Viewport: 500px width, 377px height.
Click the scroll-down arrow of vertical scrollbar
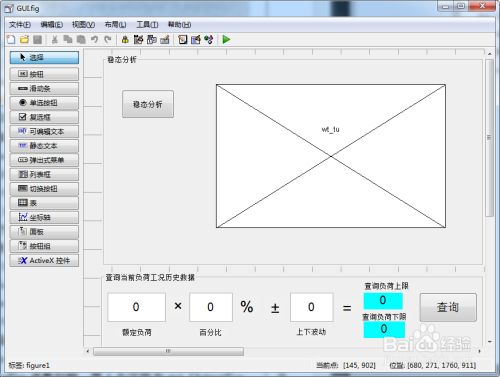489,342
